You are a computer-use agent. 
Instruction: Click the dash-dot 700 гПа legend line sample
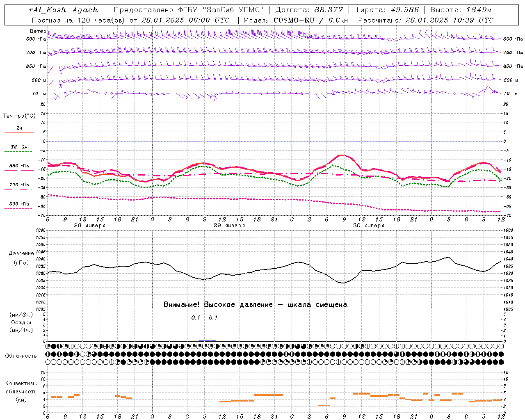pyautogui.click(x=18, y=189)
